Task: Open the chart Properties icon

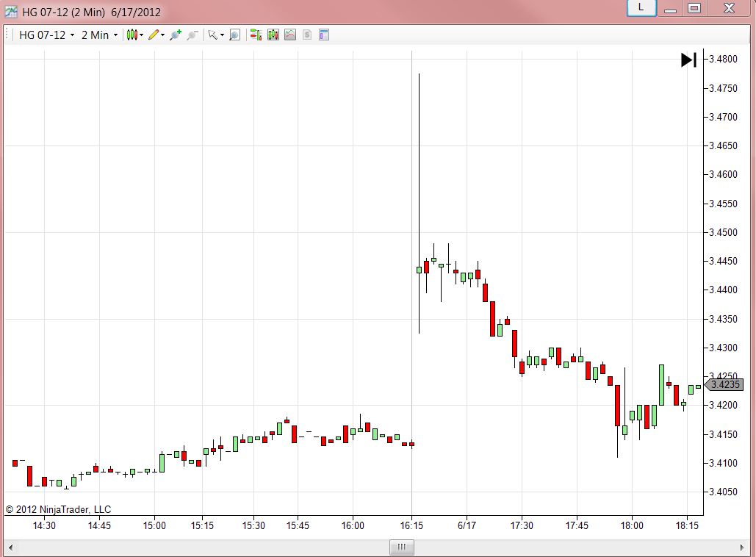Action: pos(324,35)
